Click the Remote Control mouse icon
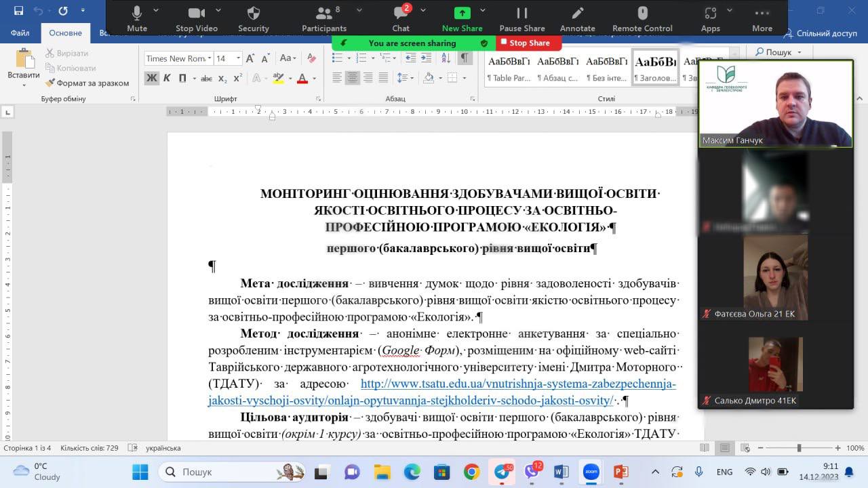Viewport: 868px width, 488px height. 642,14
